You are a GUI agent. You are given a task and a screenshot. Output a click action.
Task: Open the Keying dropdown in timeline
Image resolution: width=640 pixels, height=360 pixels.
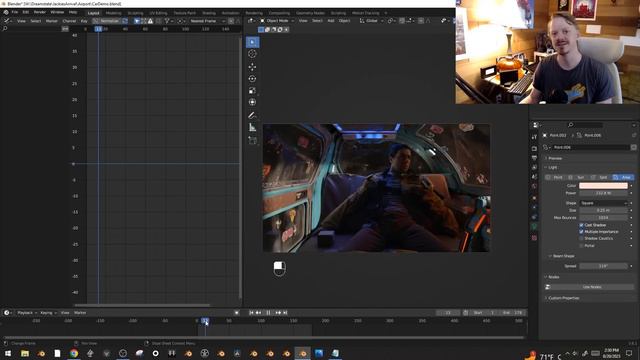point(48,313)
